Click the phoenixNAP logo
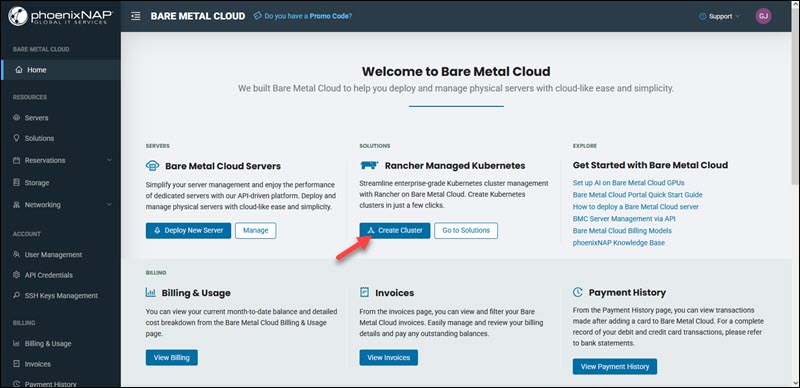 coord(60,16)
